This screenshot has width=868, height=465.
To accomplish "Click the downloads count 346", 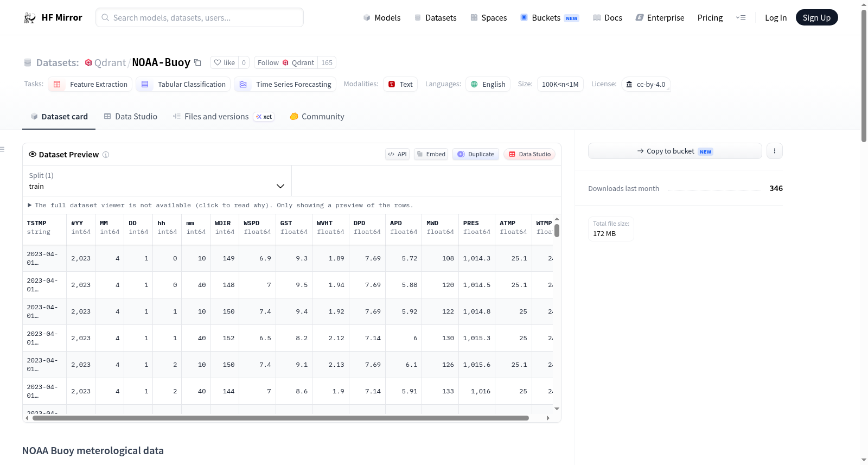I will pos(776,188).
